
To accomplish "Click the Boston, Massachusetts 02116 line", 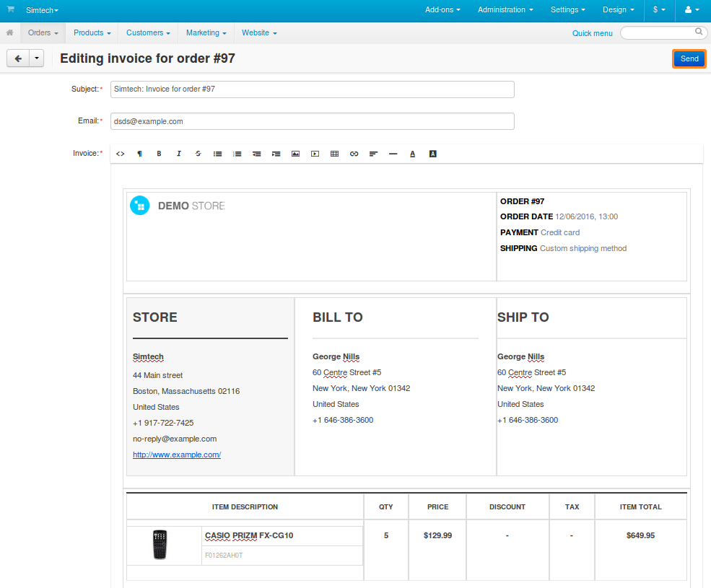I will [x=186, y=391].
